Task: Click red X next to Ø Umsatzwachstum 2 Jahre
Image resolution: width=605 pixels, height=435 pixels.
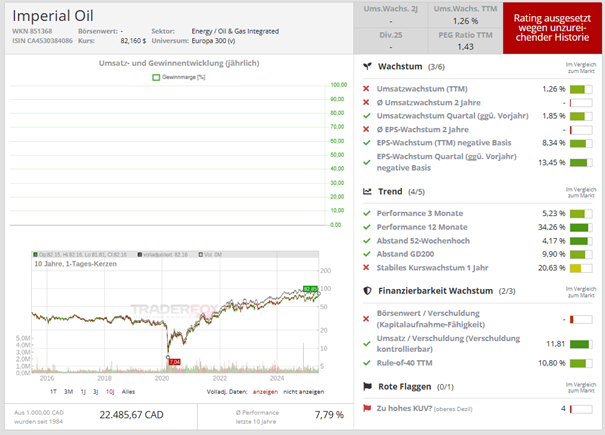Action: [x=366, y=102]
